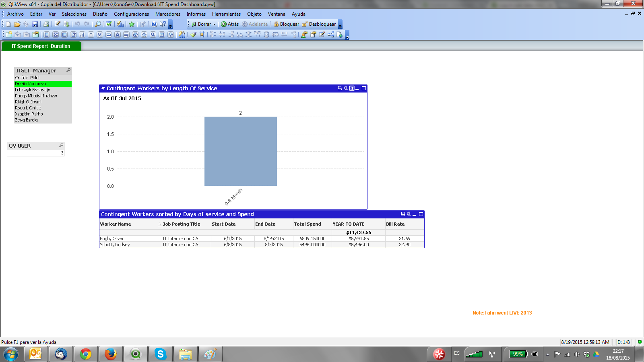The width and height of the screenshot is (644, 362).
Task: Click the Print icon in main toolbar
Action: tap(46, 24)
